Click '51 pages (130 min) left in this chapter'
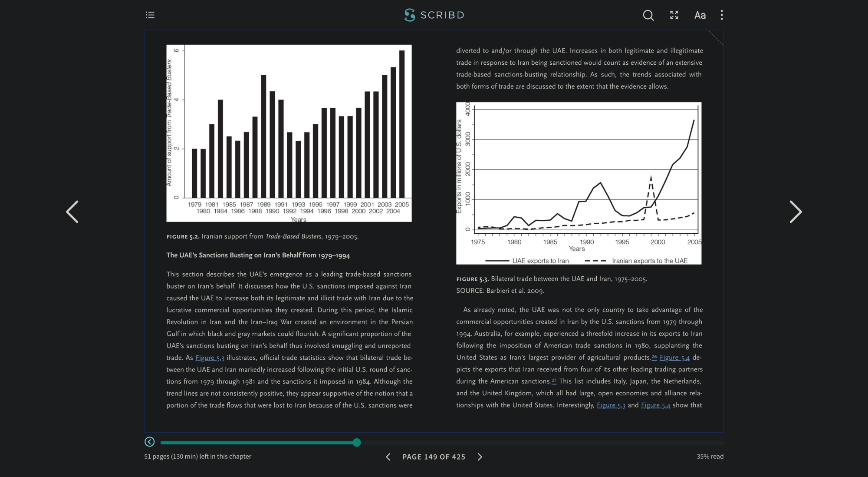This screenshot has height=477, width=868. pyautogui.click(x=197, y=457)
